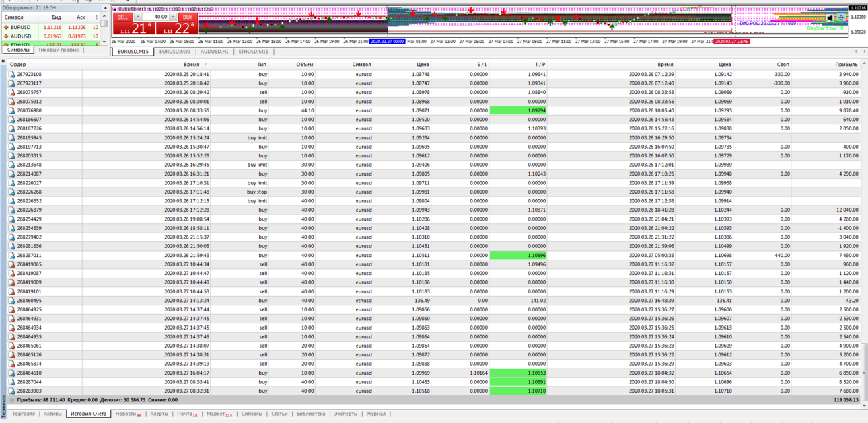Viewport: 868px width, 423px height.
Task: Click the speaker icon on the chart
Action: click(x=830, y=17)
